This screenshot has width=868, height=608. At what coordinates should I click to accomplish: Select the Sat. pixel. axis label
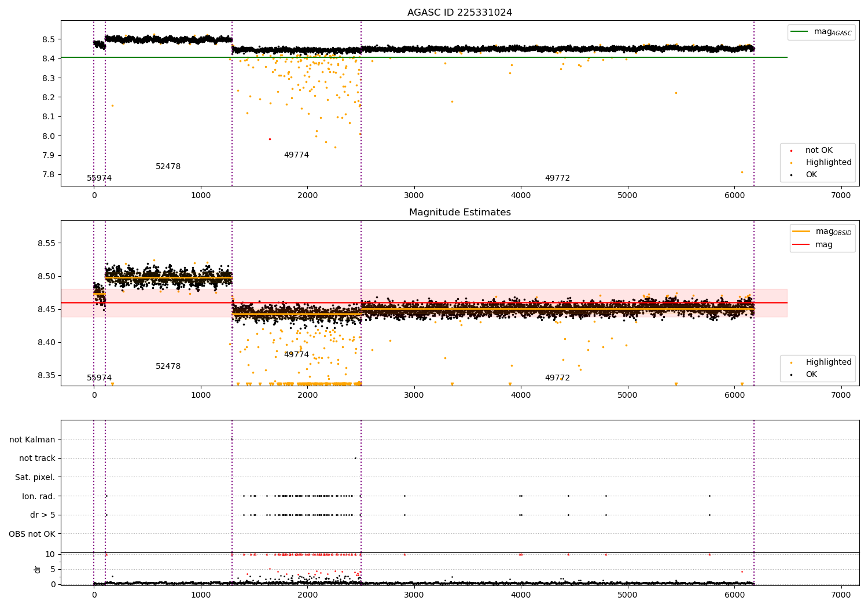click(35, 477)
